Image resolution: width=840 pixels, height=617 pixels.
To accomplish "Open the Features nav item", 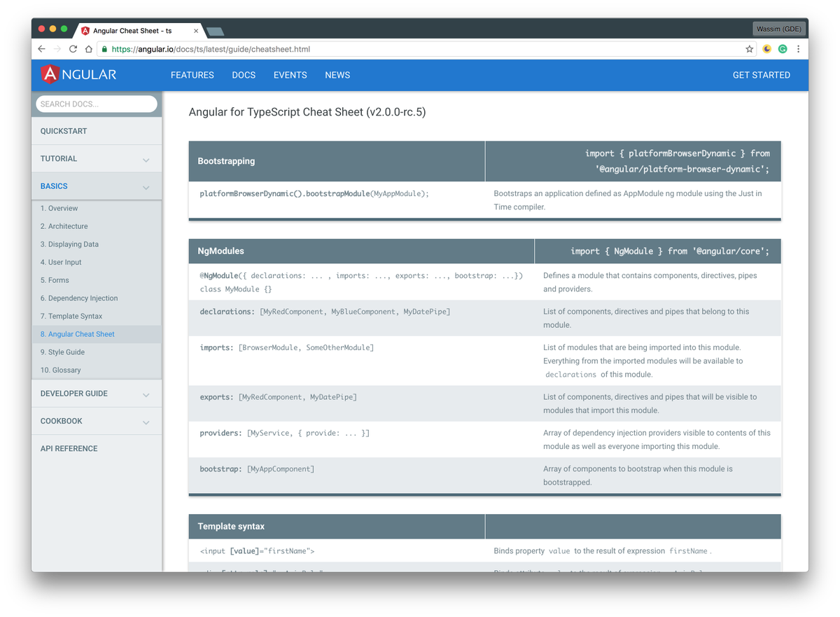I will tap(192, 75).
